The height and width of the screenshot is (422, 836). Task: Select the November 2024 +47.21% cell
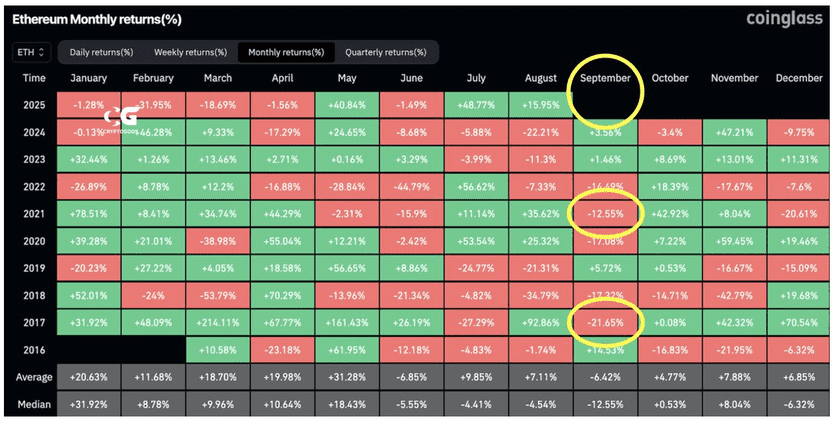[734, 132]
